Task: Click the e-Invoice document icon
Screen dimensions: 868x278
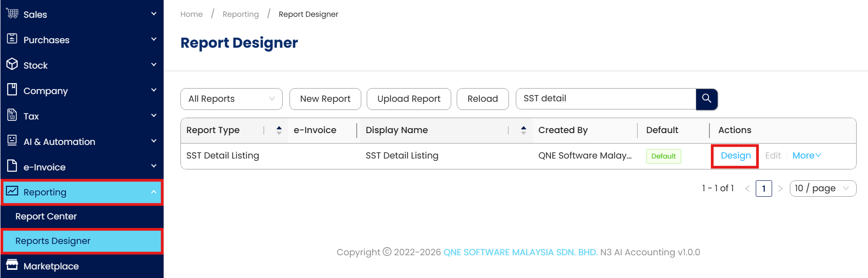Action: click(12, 166)
